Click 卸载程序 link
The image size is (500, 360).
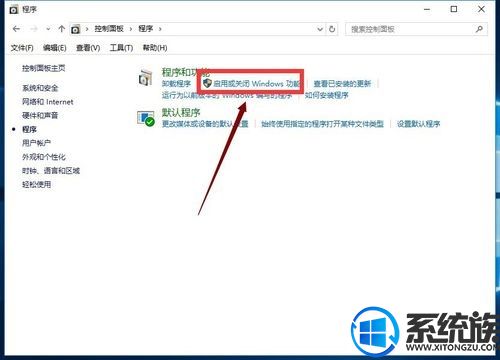tap(176, 83)
